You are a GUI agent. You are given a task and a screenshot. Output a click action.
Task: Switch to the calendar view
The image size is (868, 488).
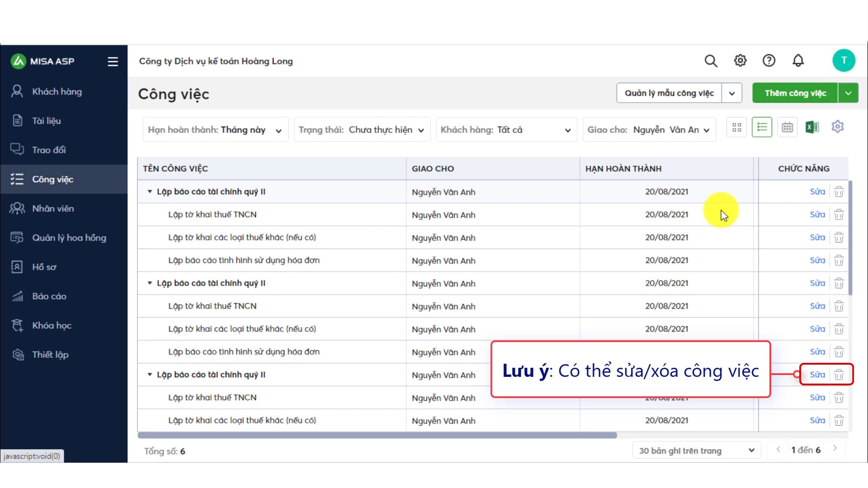(x=787, y=127)
